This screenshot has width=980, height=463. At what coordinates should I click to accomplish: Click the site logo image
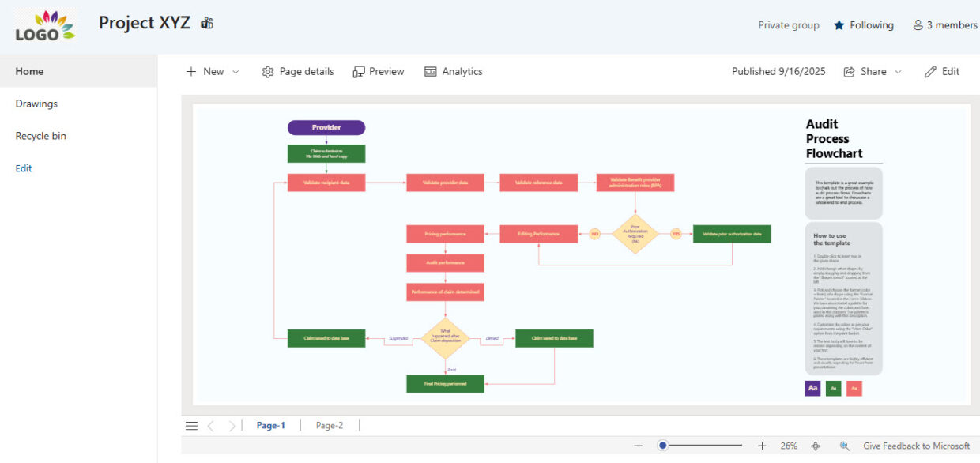[x=45, y=26]
